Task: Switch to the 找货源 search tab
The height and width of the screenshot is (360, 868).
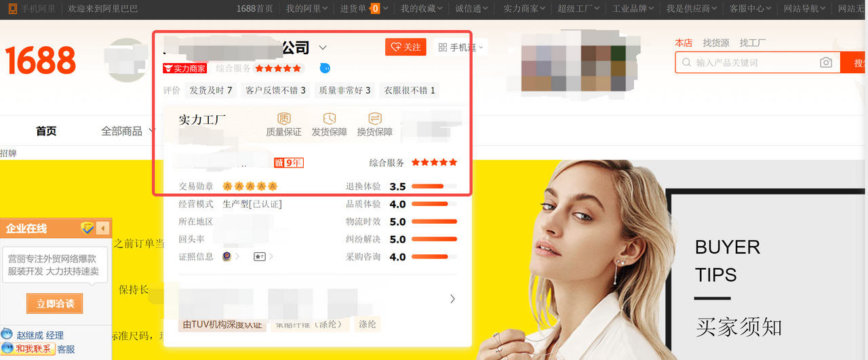Action: click(715, 43)
